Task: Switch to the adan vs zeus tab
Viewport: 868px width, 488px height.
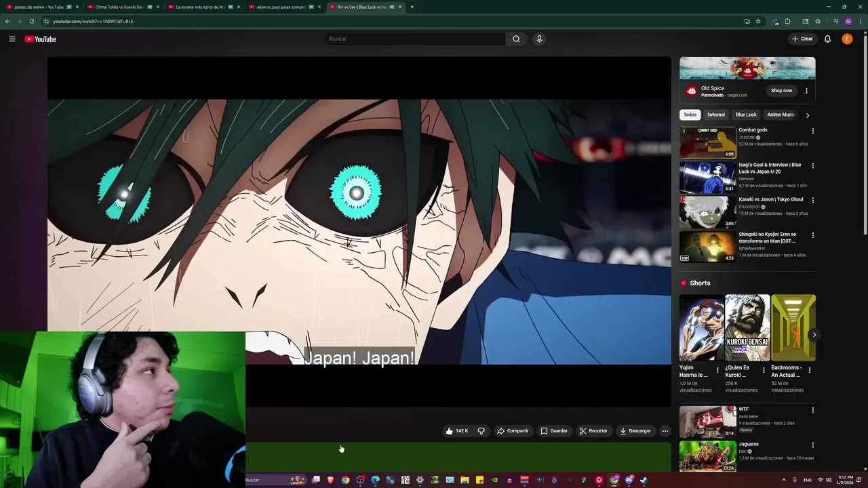Action: point(284,7)
